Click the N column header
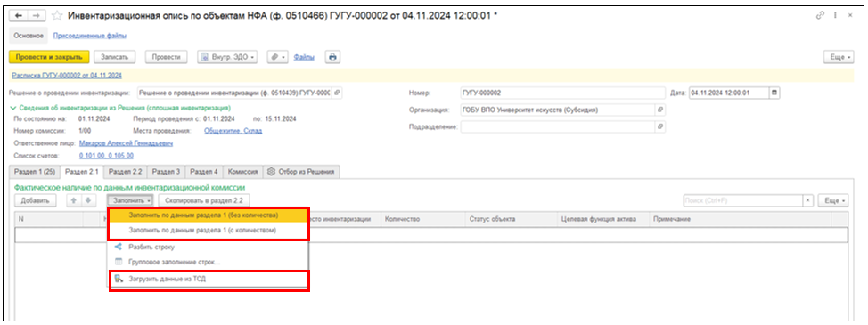 tap(49, 219)
